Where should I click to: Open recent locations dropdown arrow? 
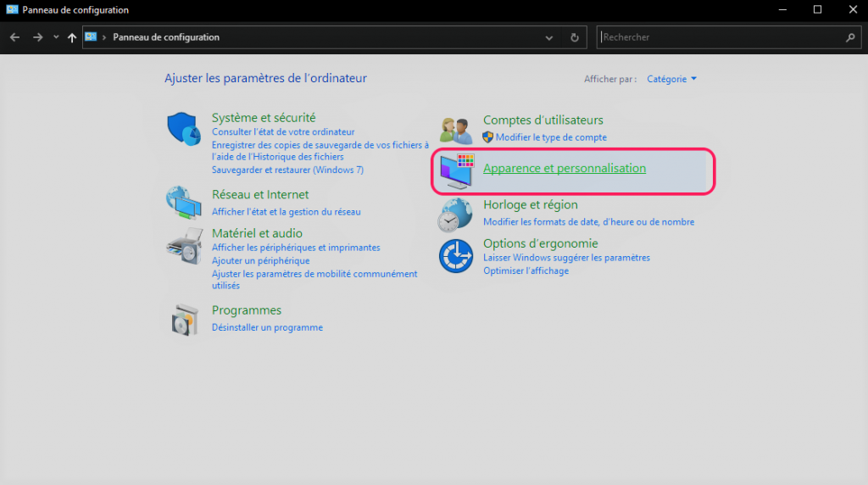(56, 37)
